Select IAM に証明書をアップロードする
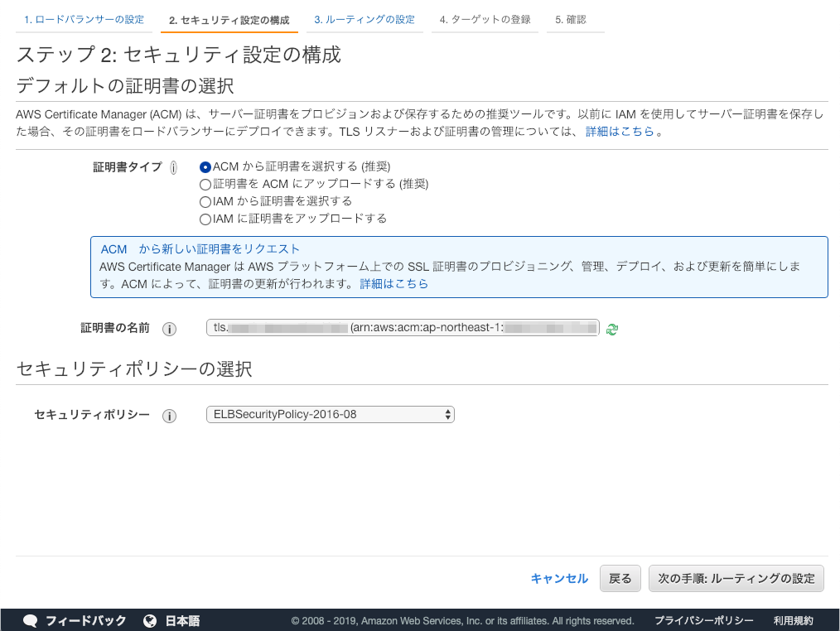This screenshot has width=840, height=631. pos(205,219)
